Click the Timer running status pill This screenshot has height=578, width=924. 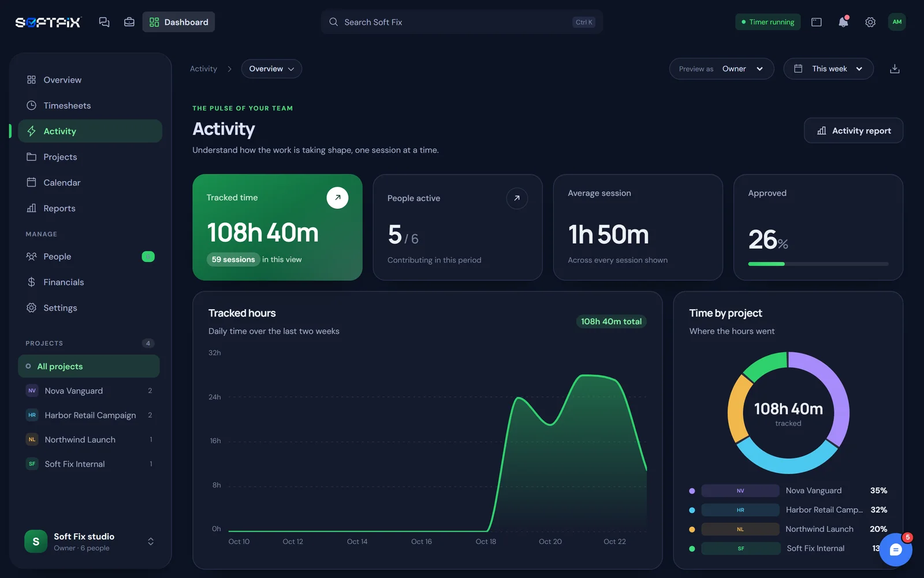coord(768,22)
